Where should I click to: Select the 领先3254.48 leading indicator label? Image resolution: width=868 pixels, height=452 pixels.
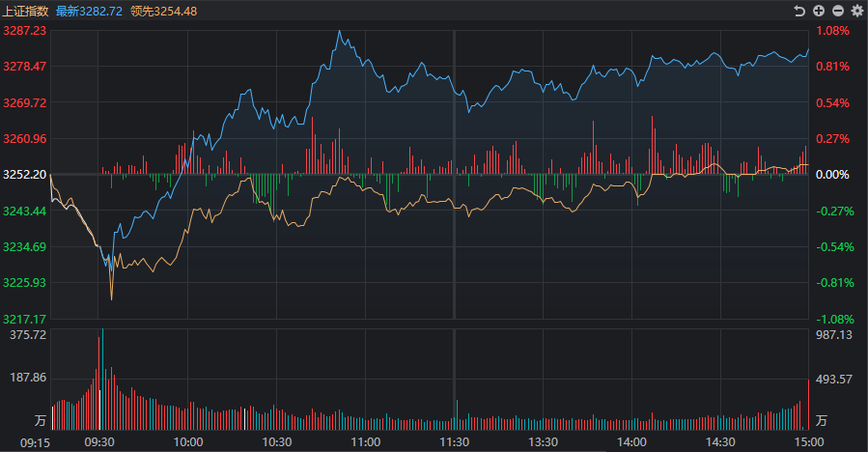[164, 11]
